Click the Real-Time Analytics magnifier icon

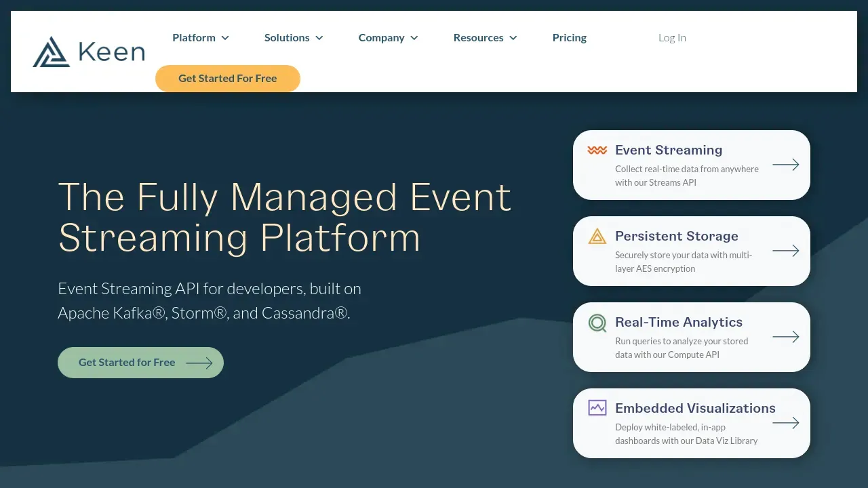click(x=597, y=323)
